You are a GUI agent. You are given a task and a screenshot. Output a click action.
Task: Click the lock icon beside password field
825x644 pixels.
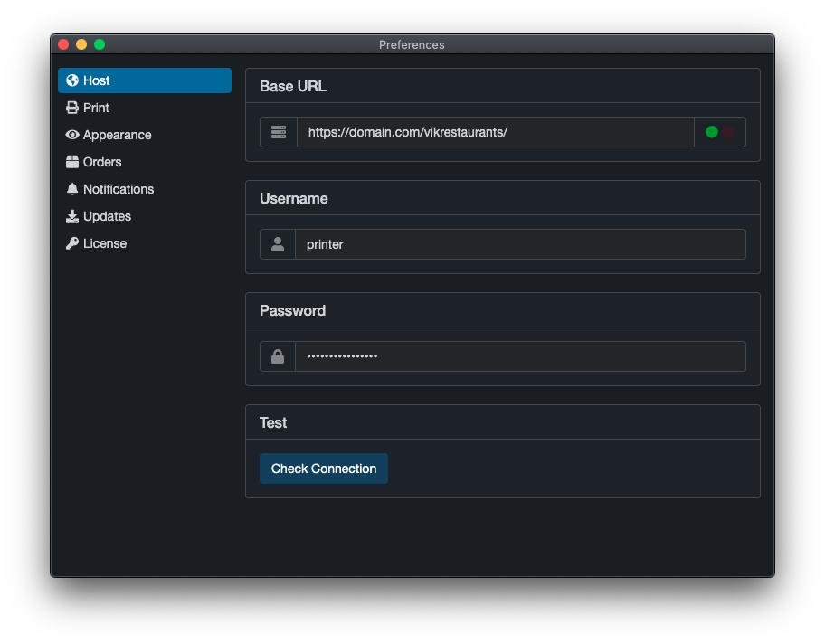(278, 356)
